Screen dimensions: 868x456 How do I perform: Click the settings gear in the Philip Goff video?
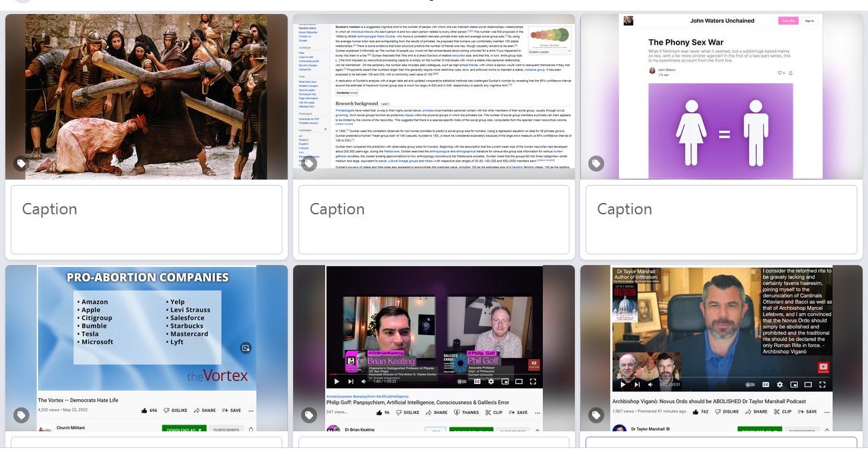491,381
